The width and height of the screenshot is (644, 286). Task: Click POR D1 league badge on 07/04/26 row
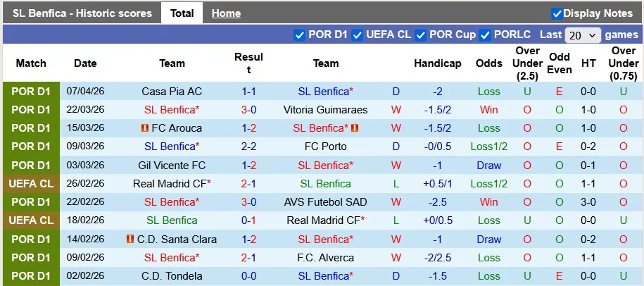coord(31,92)
